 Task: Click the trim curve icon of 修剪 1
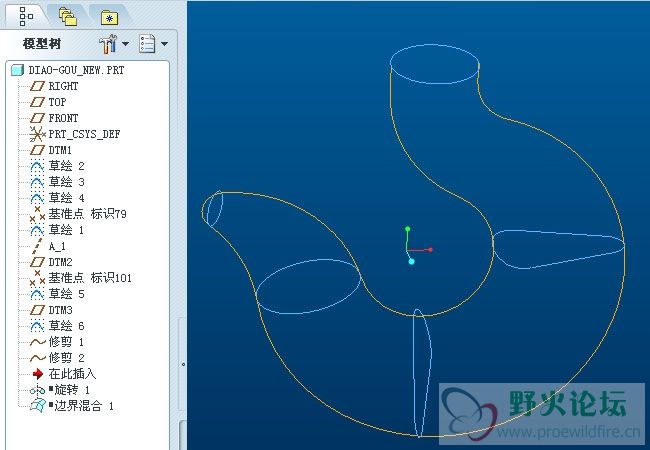click(38, 342)
